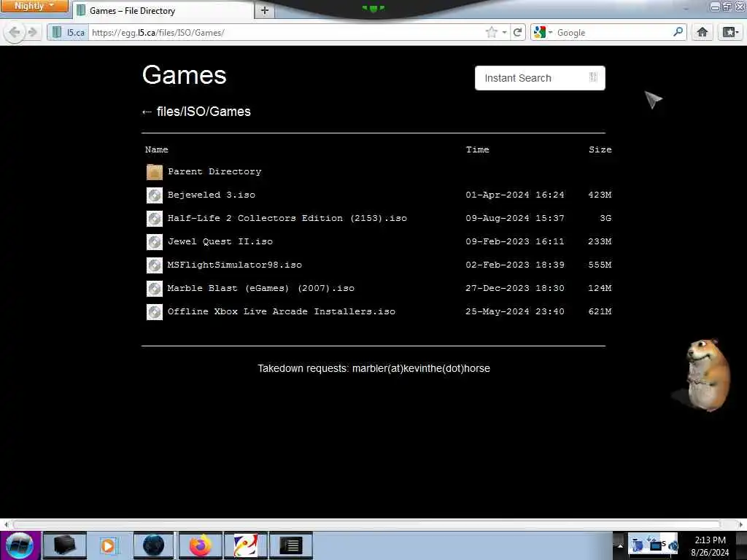
Task: Bookmark this page with the star icon
Action: [491, 32]
